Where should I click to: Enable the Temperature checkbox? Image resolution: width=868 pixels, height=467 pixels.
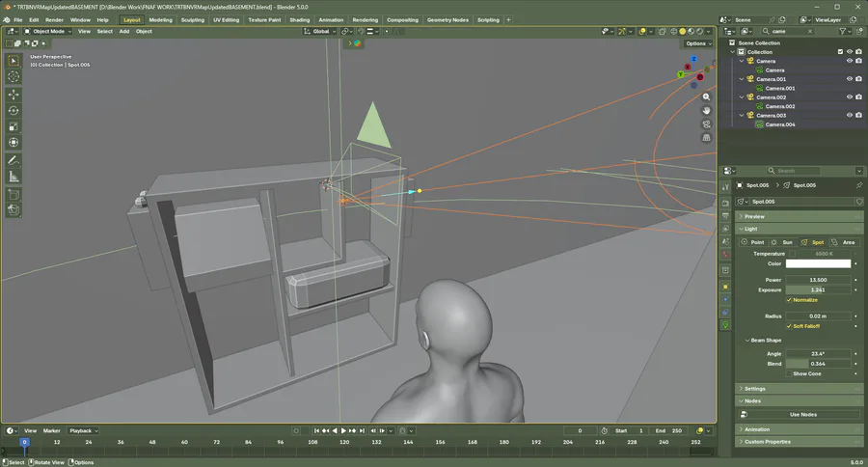click(x=792, y=254)
